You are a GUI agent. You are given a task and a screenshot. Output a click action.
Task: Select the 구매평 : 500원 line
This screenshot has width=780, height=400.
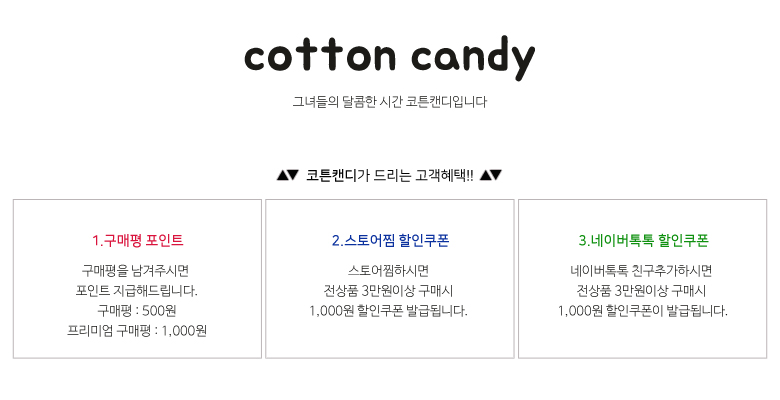point(137,311)
